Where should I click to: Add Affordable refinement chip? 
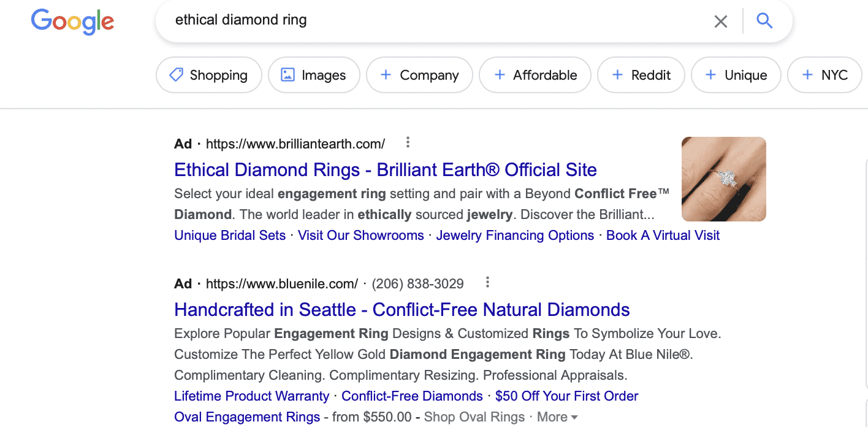pos(535,75)
